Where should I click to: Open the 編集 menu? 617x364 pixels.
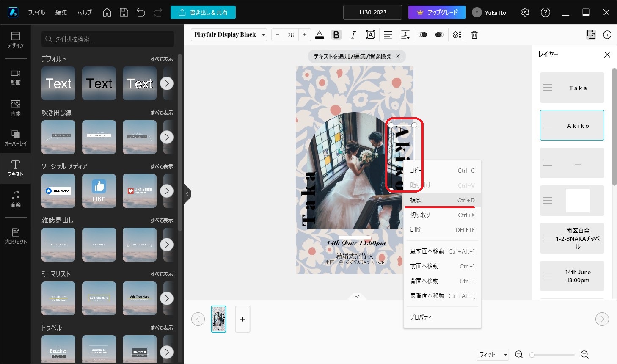61,12
